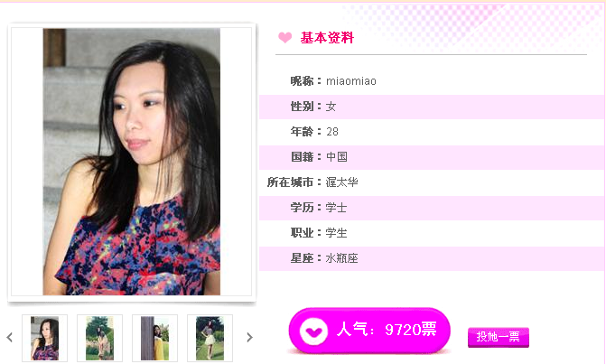Click the 职业 value 学生
Viewport: 606px width, 364px height.
point(336,233)
